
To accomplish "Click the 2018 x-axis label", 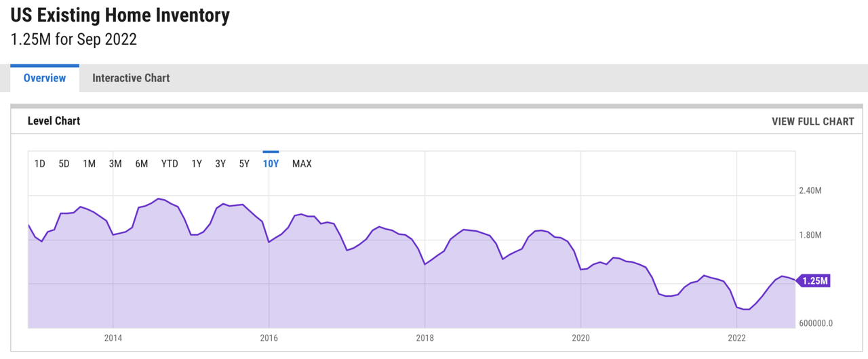I will (425, 337).
